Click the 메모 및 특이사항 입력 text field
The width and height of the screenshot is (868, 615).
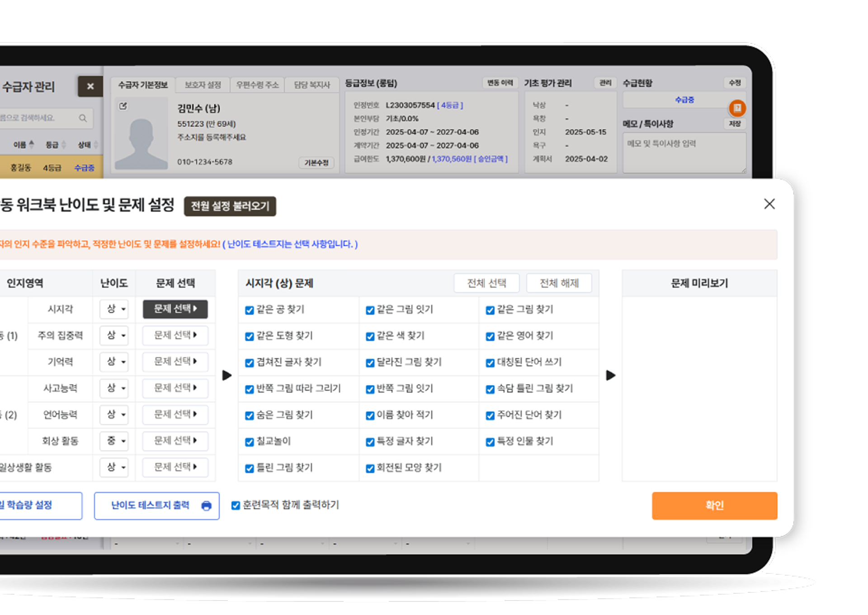pyautogui.click(x=684, y=153)
